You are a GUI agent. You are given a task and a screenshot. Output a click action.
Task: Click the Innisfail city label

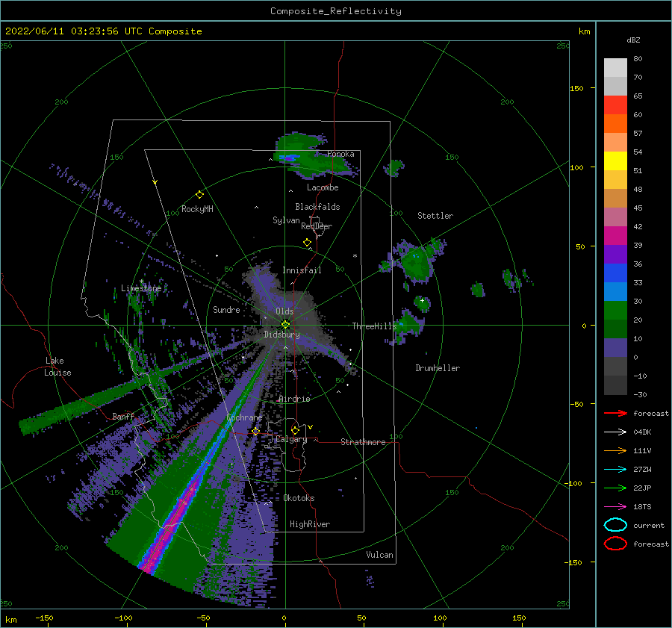tap(302, 270)
